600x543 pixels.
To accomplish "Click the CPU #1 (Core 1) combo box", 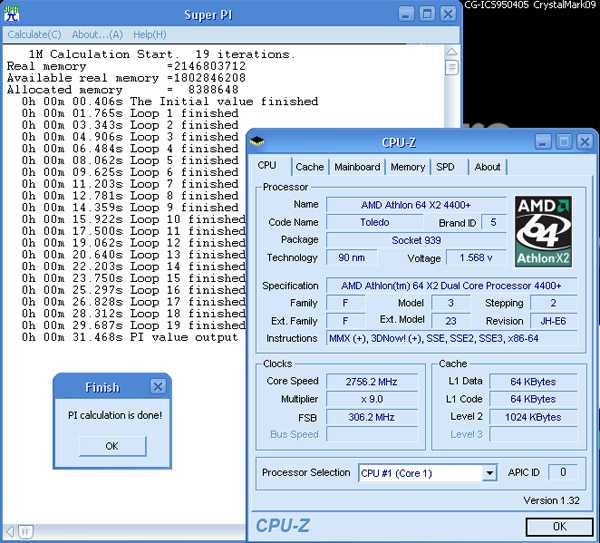I will [x=427, y=473].
